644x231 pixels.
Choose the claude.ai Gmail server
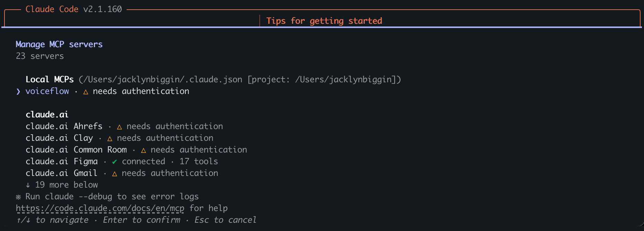(x=122, y=173)
